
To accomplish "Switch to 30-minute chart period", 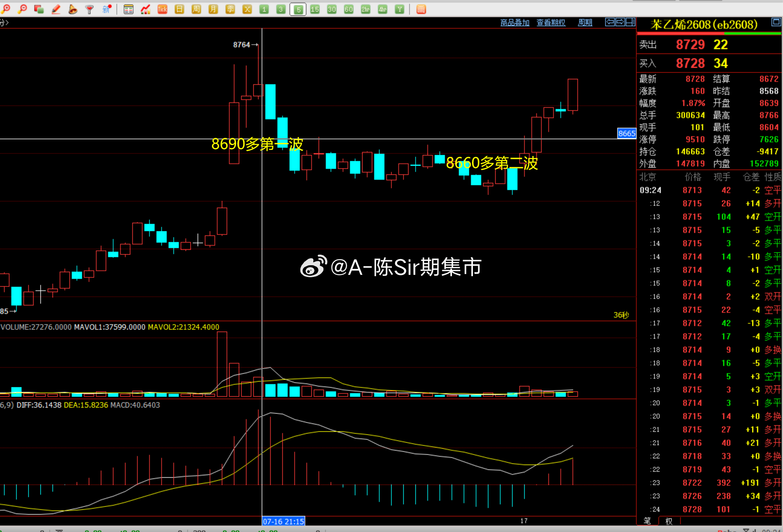I will (332, 9).
